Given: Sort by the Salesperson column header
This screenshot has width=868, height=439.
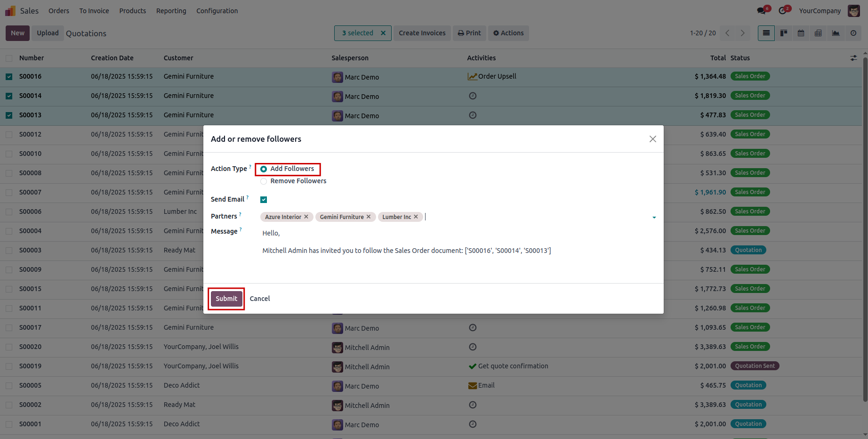Looking at the screenshot, I should tap(350, 58).
